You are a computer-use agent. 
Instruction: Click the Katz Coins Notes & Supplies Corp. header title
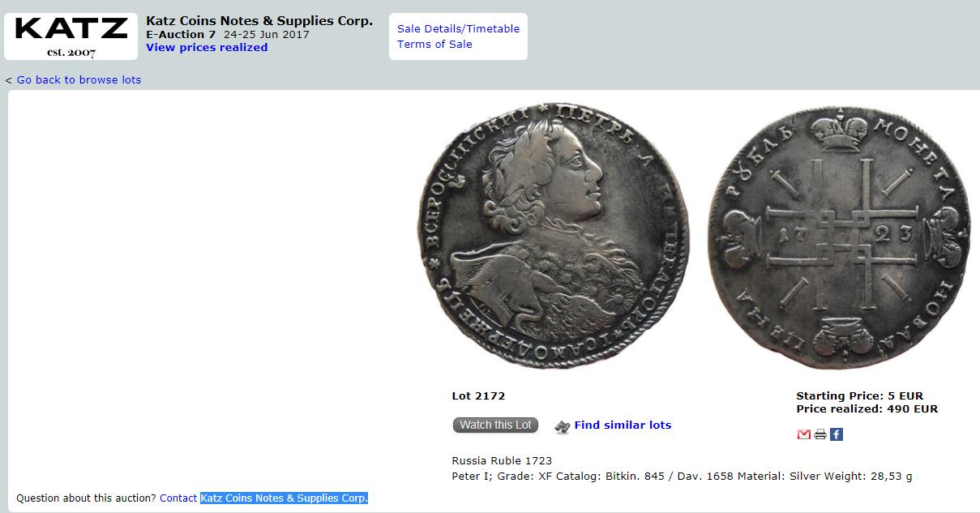(x=259, y=21)
